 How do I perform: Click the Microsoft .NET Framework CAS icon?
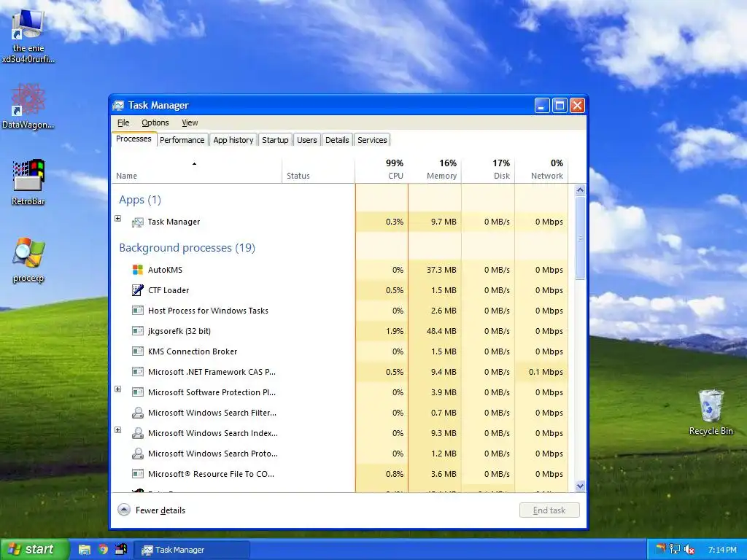coord(138,372)
